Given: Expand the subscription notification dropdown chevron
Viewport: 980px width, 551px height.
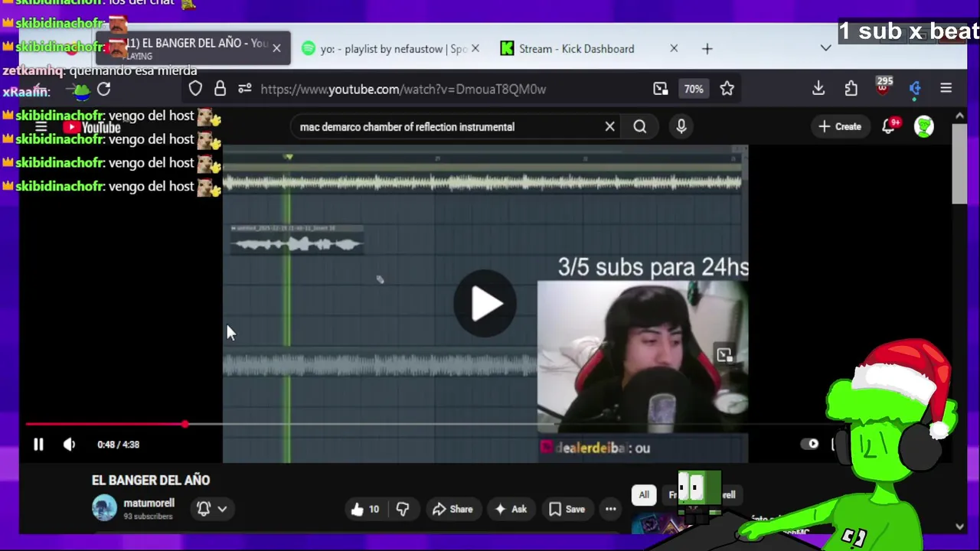Looking at the screenshot, I should (222, 508).
